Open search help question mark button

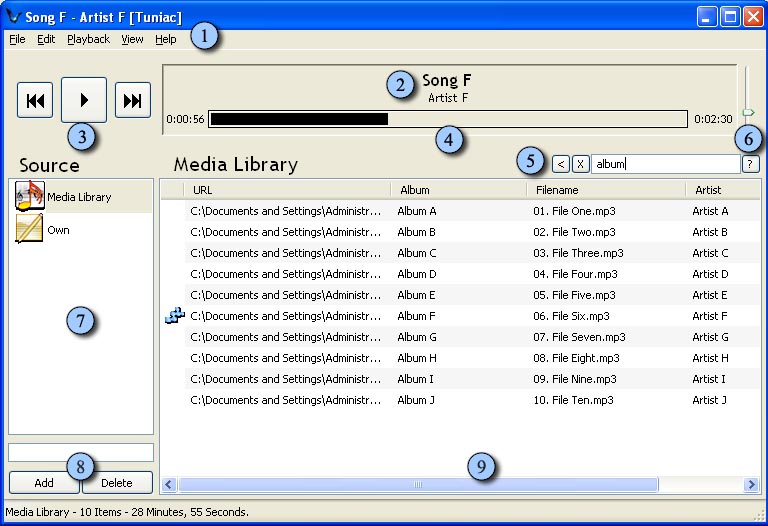coord(750,164)
